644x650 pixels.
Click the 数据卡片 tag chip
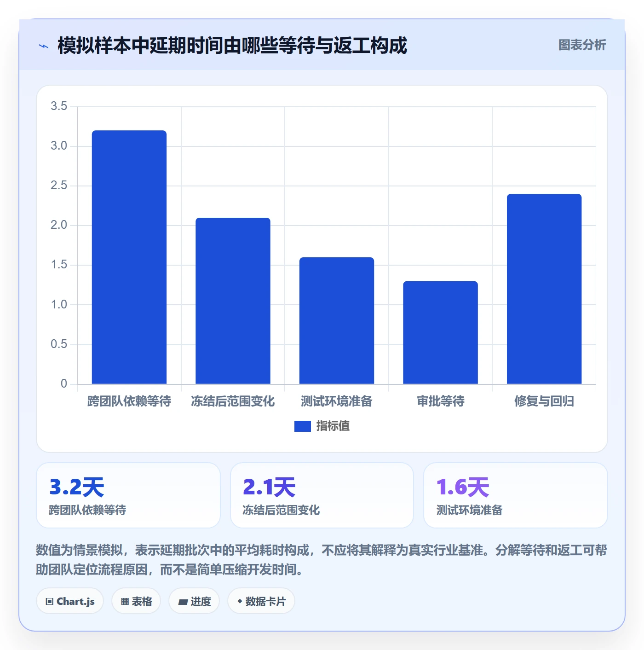(x=261, y=601)
